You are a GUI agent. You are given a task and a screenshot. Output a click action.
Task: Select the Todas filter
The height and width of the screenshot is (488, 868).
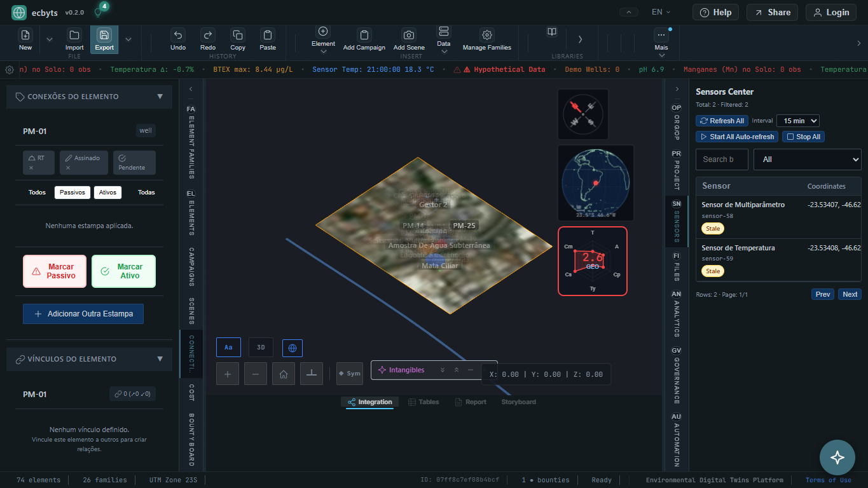(x=146, y=193)
